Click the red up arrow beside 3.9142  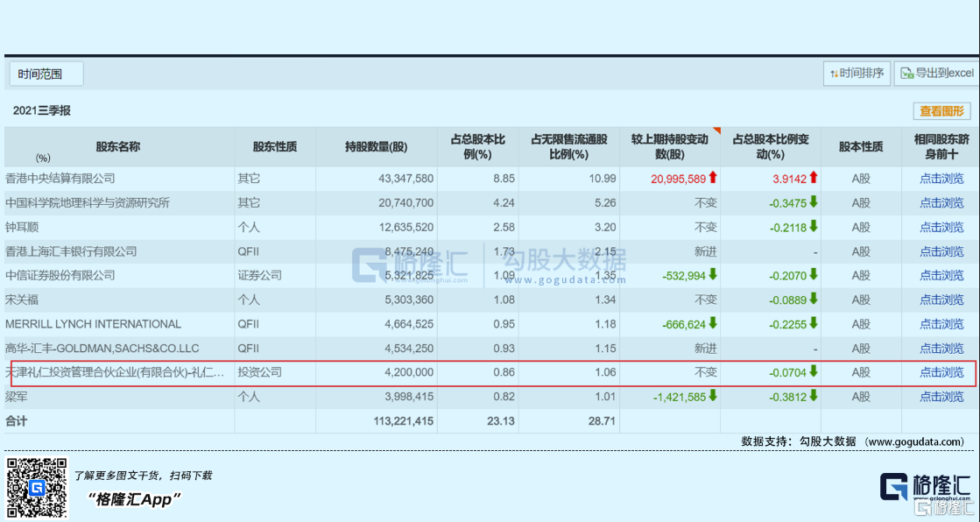coord(813,178)
